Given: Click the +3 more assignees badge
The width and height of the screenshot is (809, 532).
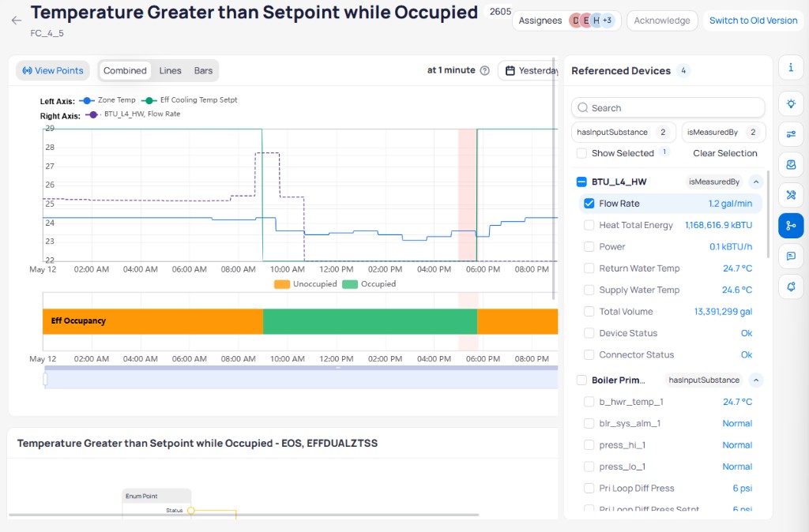Looking at the screenshot, I should point(608,21).
